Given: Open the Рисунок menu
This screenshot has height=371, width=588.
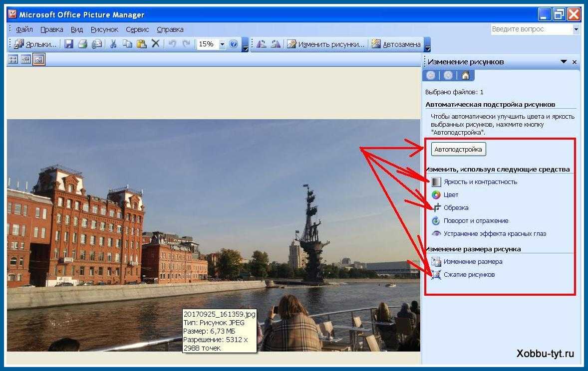Looking at the screenshot, I should pos(104,29).
